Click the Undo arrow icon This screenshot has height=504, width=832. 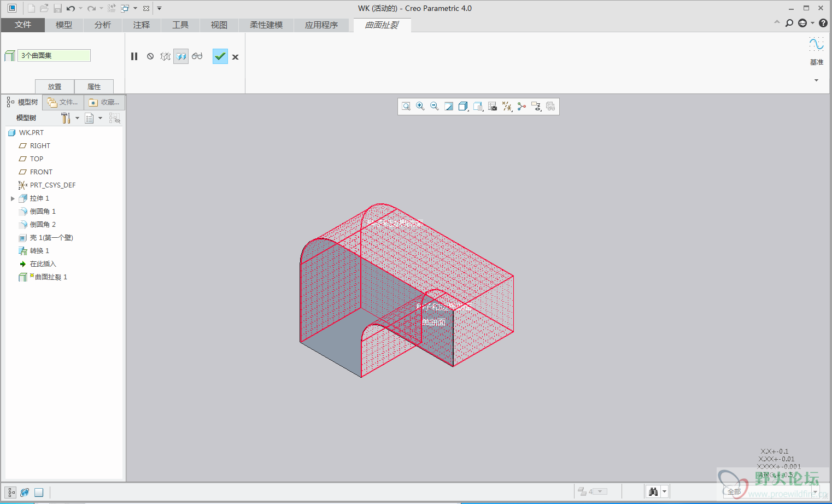pyautogui.click(x=71, y=8)
